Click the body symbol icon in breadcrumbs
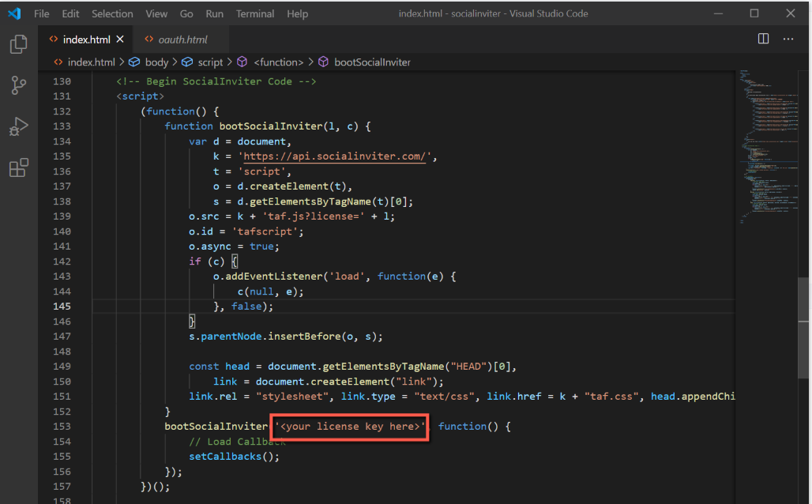 (134, 62)
